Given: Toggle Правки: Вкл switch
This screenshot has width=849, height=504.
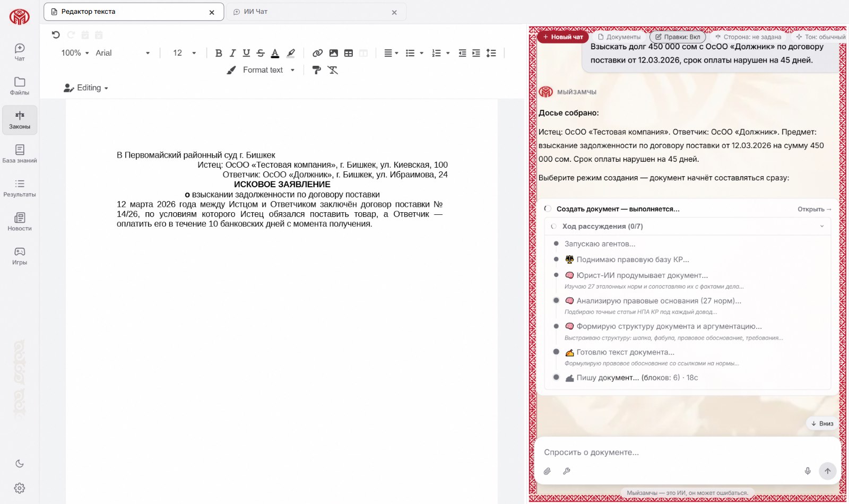Looking at the screenshot, I should click(x=678, y=37).
